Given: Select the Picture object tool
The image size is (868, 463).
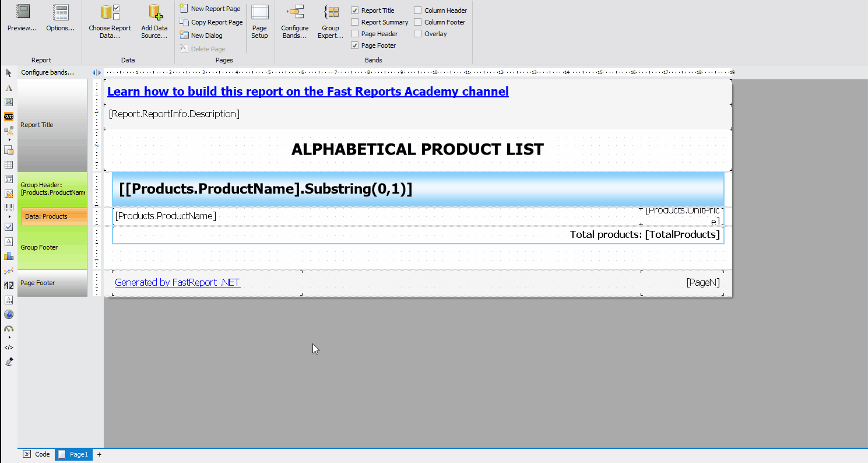Looking at the screenshot, I should click(x=9, y=102).
